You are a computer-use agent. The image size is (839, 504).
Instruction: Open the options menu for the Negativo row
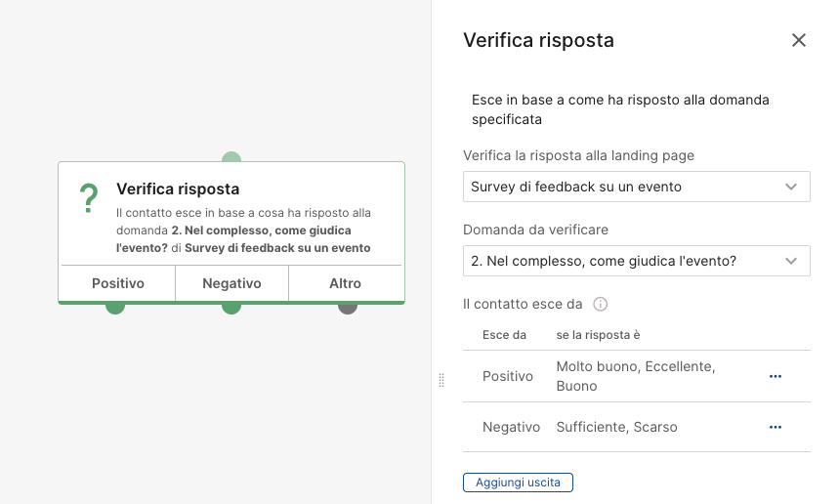point(776,427)
